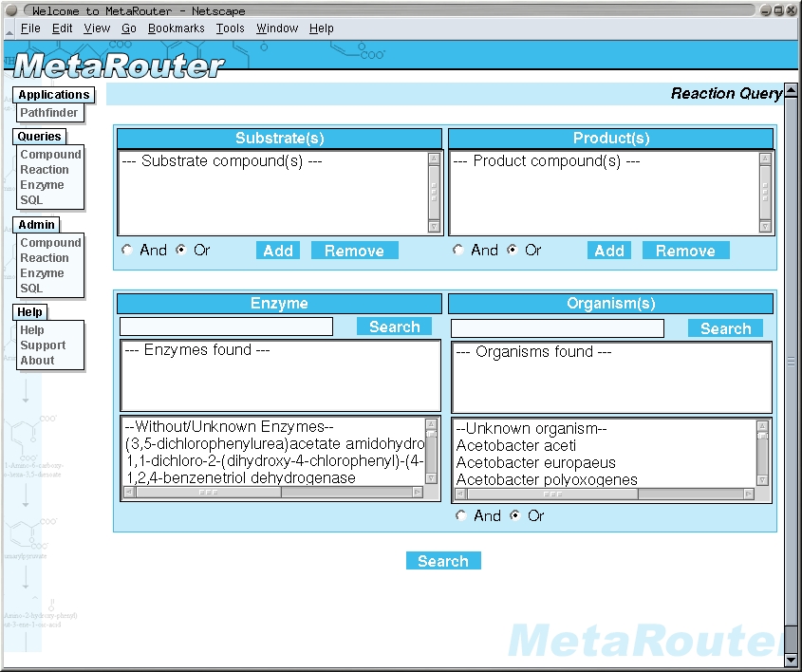This screenshot has height=672, width=802.
Task: Click Add under the Product(s) list
Action: 609,251
